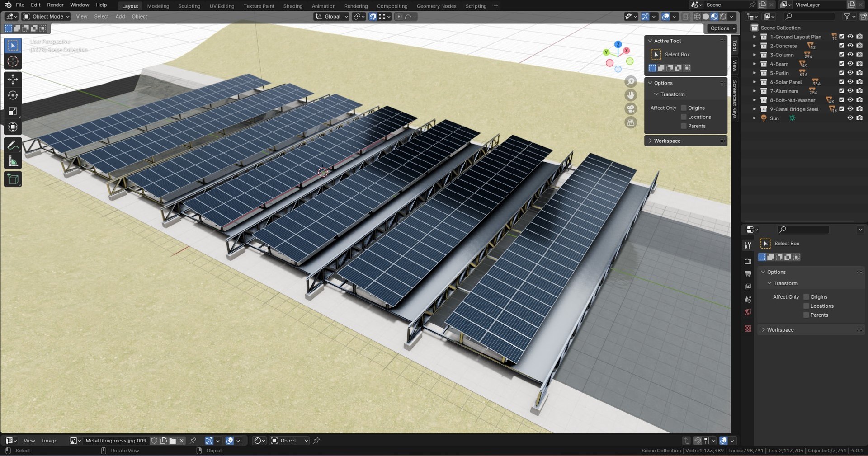Open the Render menu
This screenshot has height=456, width=868.
[x=55, y=5]
